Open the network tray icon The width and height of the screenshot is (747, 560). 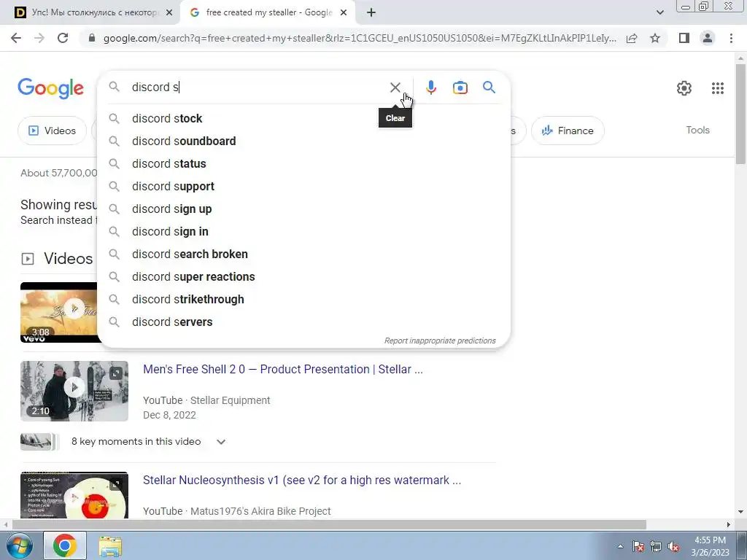656,546
